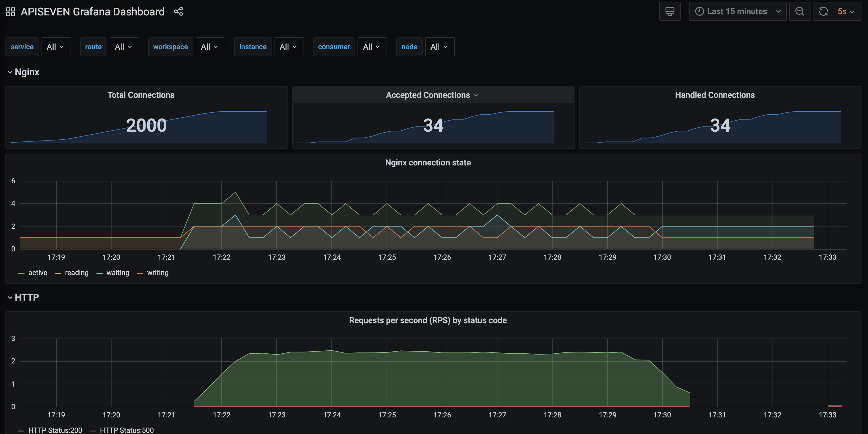868x434 pixels.
Task: Toggle the node filter All dropdown
Action: 440,47
